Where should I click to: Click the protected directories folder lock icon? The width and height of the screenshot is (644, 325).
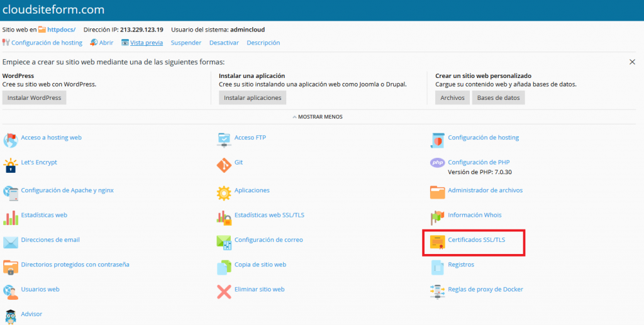tap(10, 267)
